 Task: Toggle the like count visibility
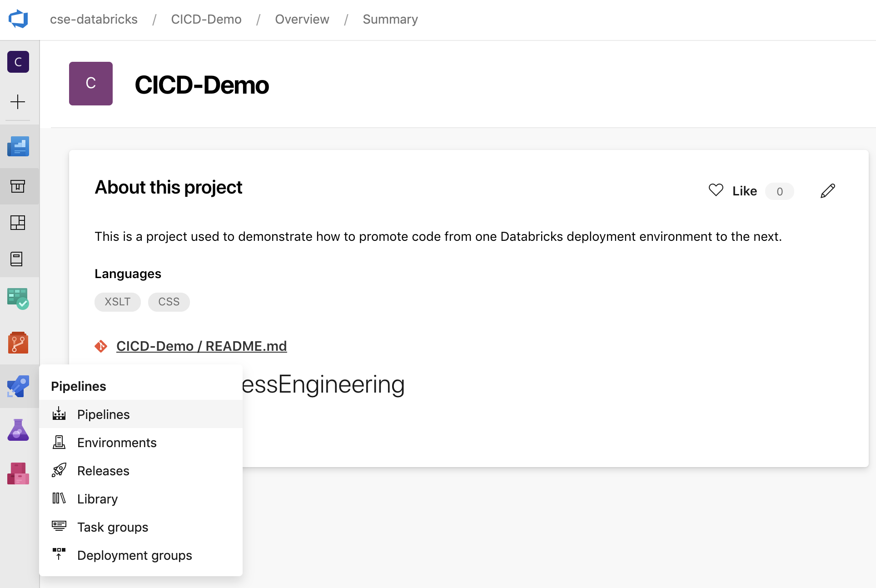(780, 191)
